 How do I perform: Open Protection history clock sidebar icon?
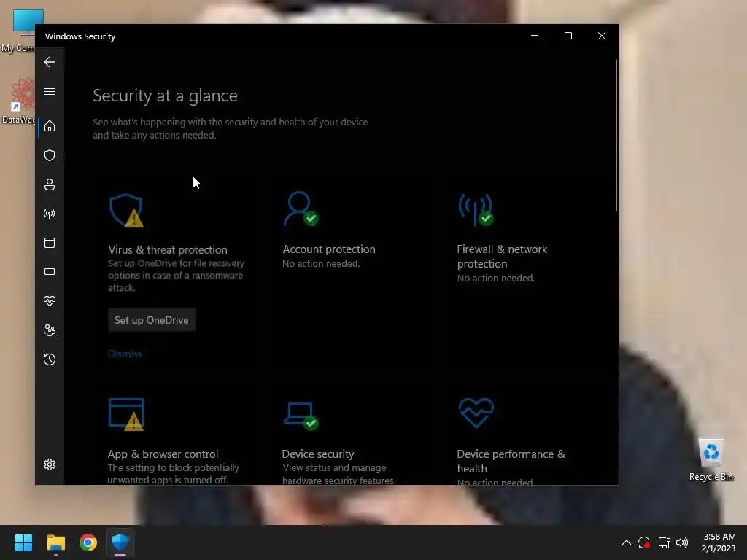click(50, 359)
